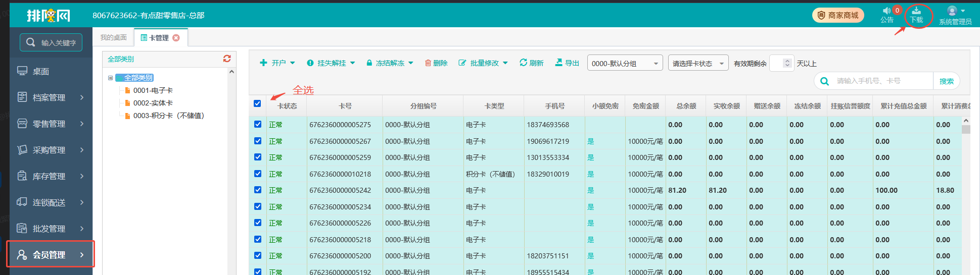Image resolution: width=980 pixels, height=275 pixels.
Task: Toggle checkbox for card 6762360000005242
Action: [x=258, y=190]
